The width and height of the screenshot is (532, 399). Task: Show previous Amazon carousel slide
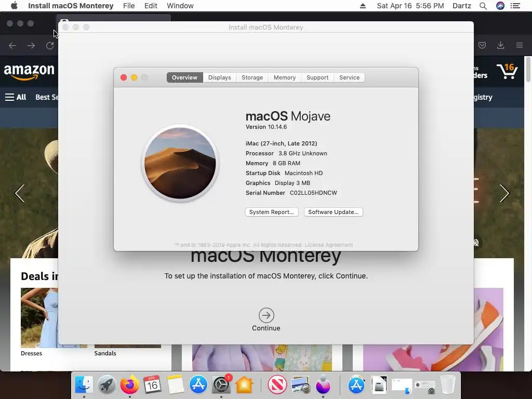click(x=20, y=193)
